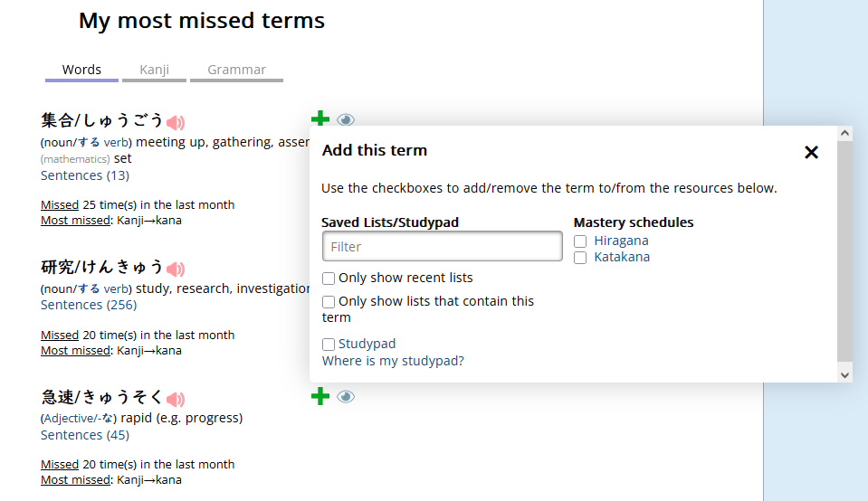The width and height of the screenshot is (868, 501).
Task: Check the Katakana mastery schedule box
Action: pyautogui.click(x=580, y=258)
